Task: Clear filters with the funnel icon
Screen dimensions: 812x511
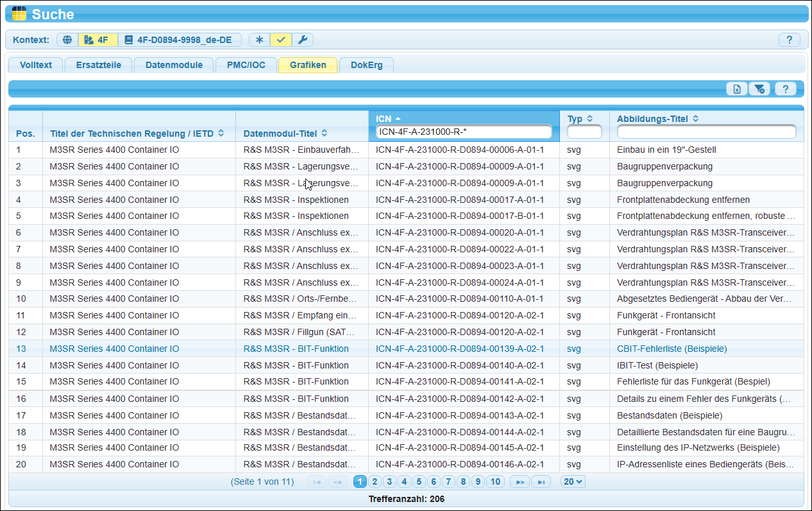Action: [759, 89]
